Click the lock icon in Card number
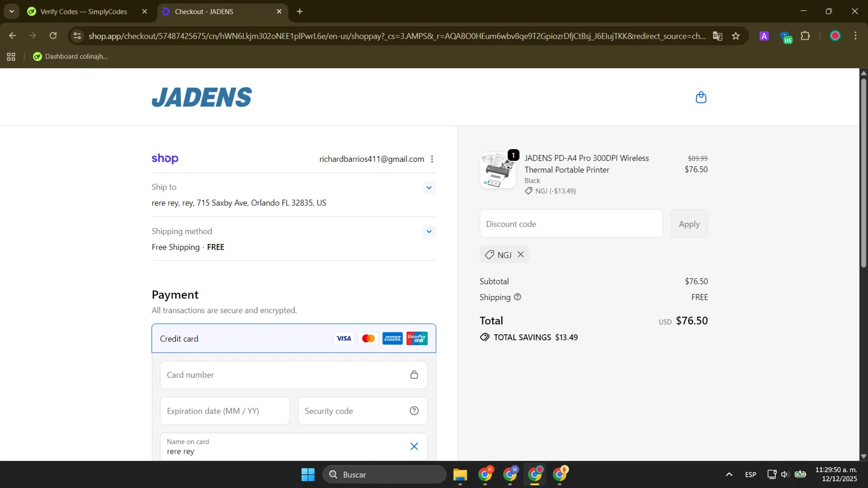Image resolution: width=868 pixels, height=488 pixels. (x=414, y=375)
